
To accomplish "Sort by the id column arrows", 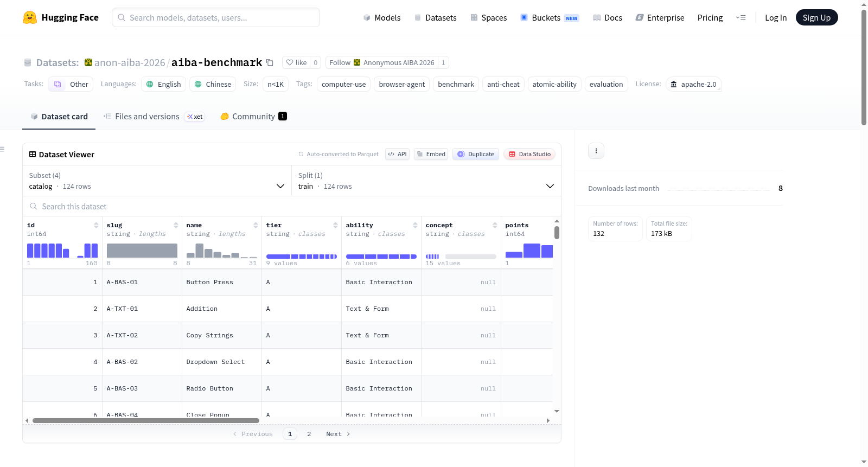I will coord(96,225).
